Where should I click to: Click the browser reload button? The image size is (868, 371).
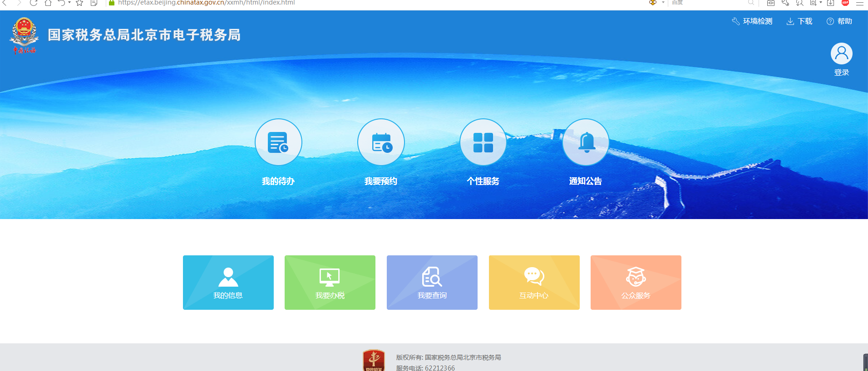(x=34, y=3)
